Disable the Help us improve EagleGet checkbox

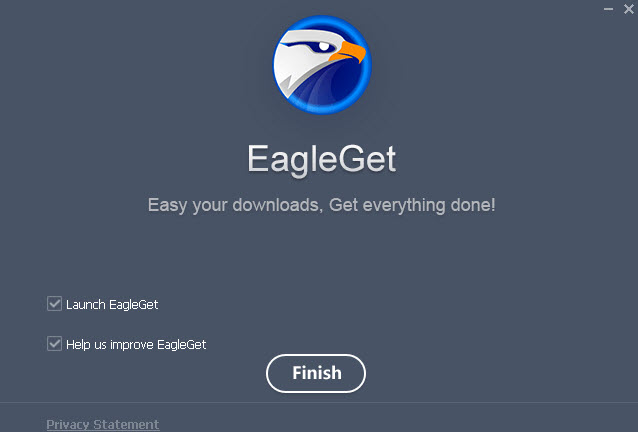point(54,344)
